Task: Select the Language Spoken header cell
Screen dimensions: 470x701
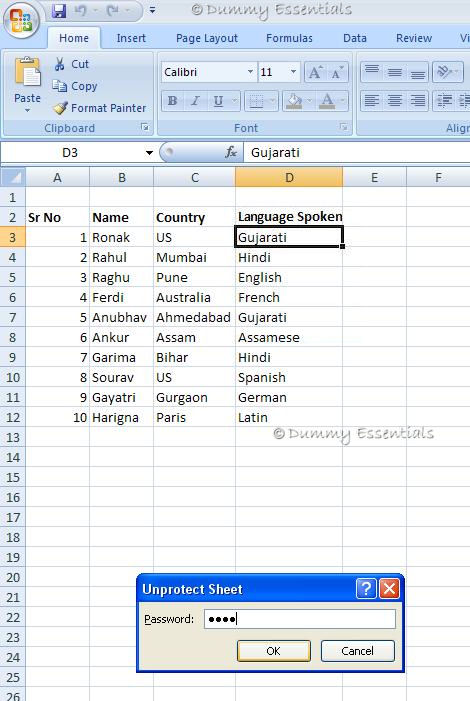Action: [289, 217]
